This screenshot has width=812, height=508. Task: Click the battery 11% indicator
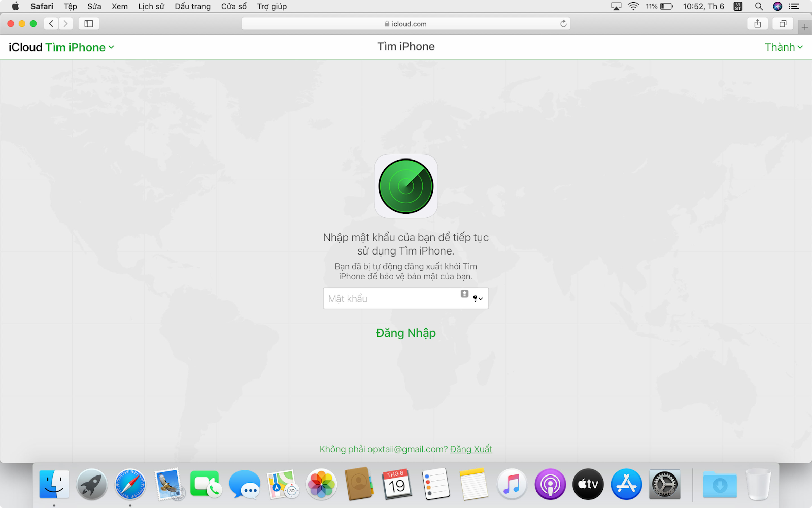point(659,6)
